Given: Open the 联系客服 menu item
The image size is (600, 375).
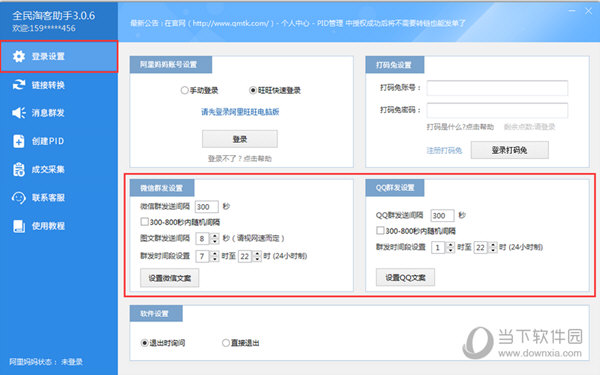Looking at the screenshot, I should 59,198.
